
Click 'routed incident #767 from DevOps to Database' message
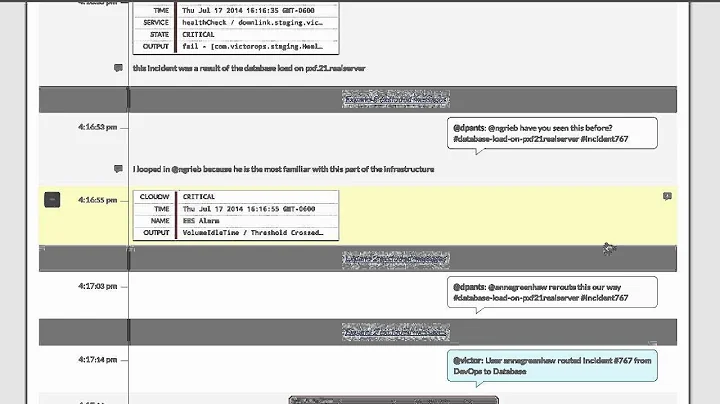[552, 366]
